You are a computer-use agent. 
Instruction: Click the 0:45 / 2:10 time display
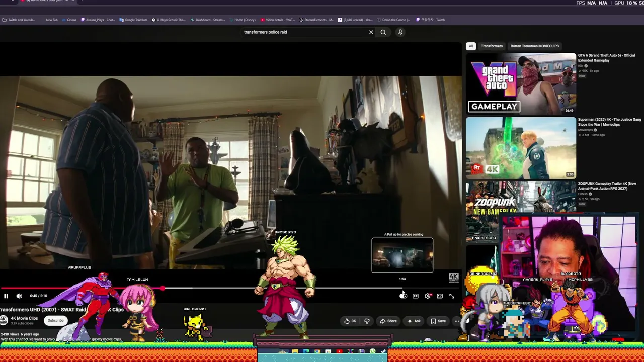click(39, 296)
